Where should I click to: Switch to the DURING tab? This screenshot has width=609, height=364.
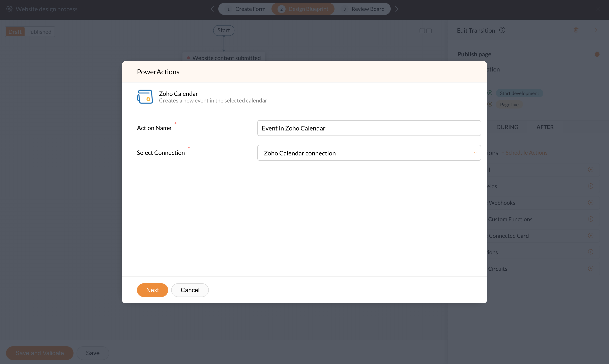point(507,127)
